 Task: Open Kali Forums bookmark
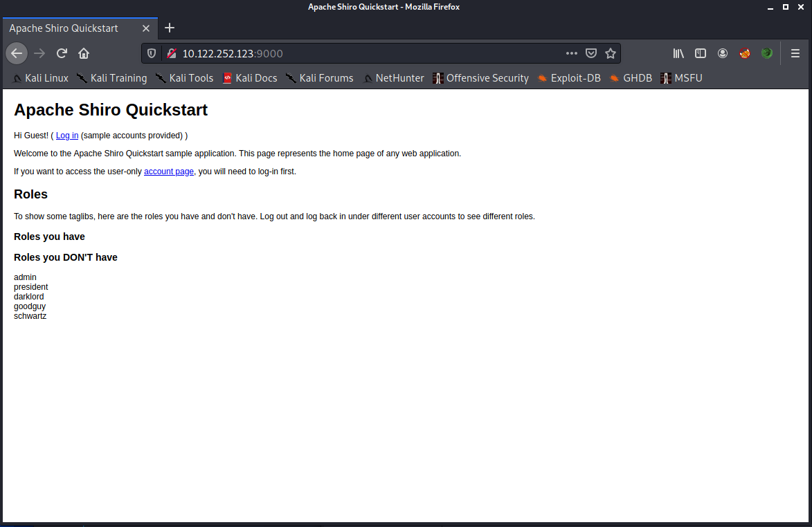point(320,78)
